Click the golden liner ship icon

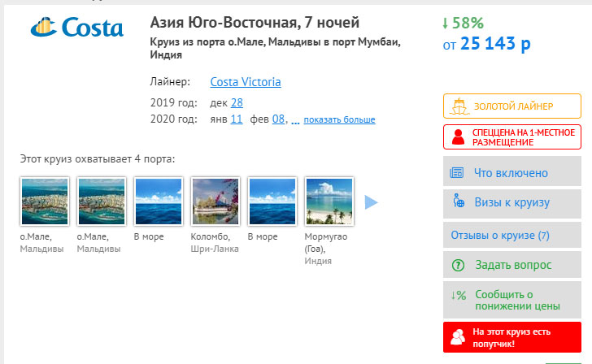(x=459, y=106)
